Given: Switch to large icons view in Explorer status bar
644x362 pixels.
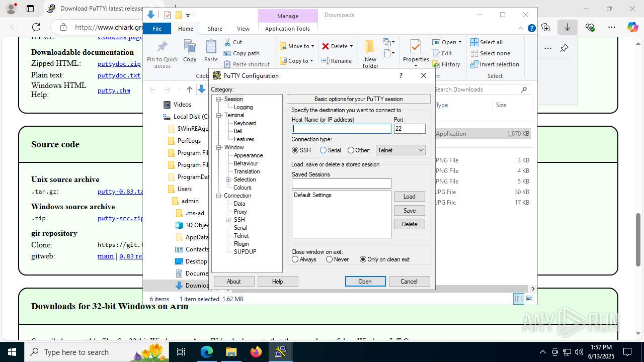Looking at the screenshot, I should point(529,299).
